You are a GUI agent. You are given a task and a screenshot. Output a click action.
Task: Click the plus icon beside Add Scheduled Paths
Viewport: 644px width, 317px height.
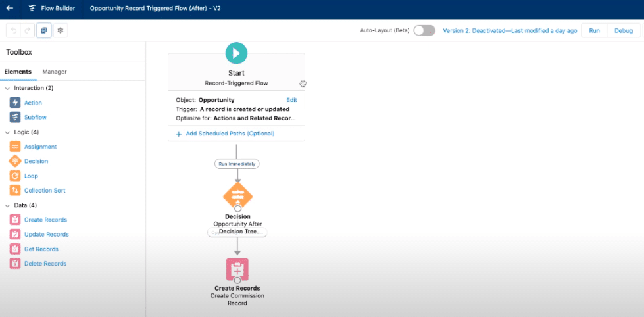[x=179, y=134]
